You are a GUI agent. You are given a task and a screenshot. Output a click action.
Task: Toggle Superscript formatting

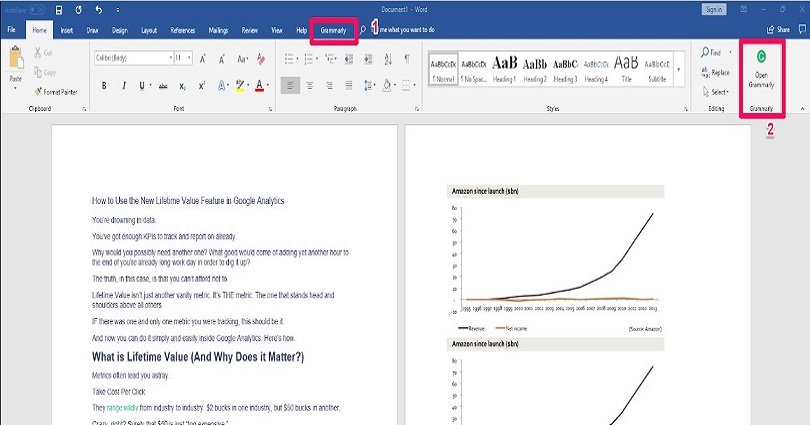tap(202, 86)
